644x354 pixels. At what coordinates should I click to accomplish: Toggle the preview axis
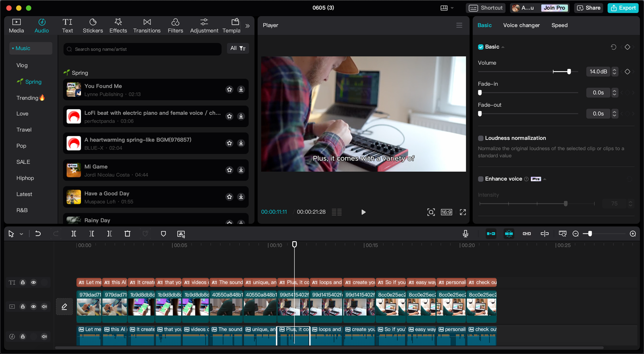(545, 234)
